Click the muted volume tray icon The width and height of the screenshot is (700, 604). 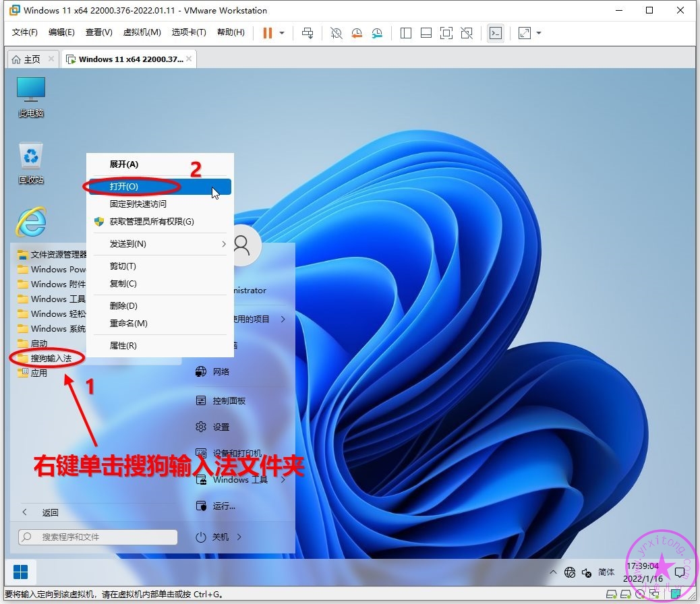(587, 572)
